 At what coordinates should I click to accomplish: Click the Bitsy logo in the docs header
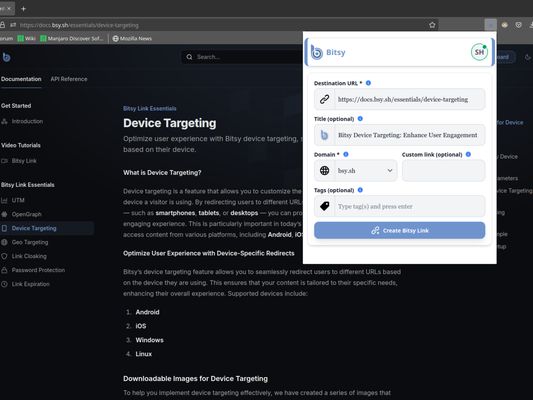[x=6, y=57]
